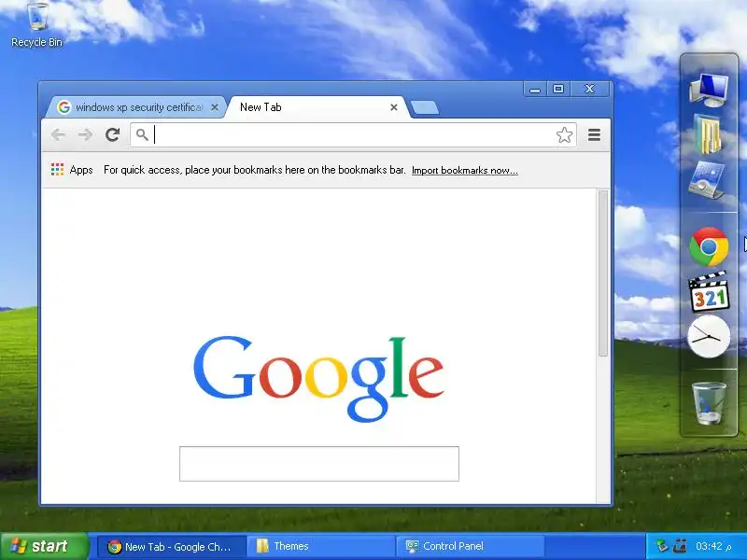Viewport: 747px width, 560px height.
Task: Open the Apps grid in bookmarks bar
Action: point(72,170)
